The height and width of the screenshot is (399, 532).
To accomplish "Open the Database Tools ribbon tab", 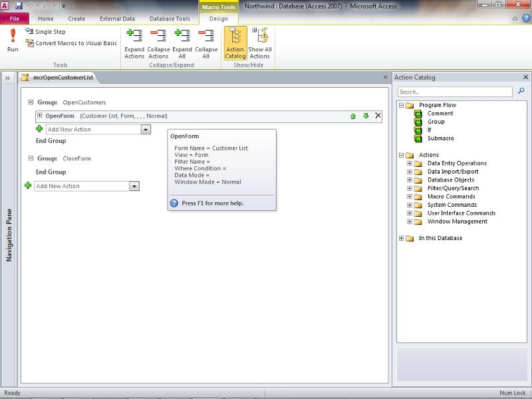I will click(x=170, y=19).
